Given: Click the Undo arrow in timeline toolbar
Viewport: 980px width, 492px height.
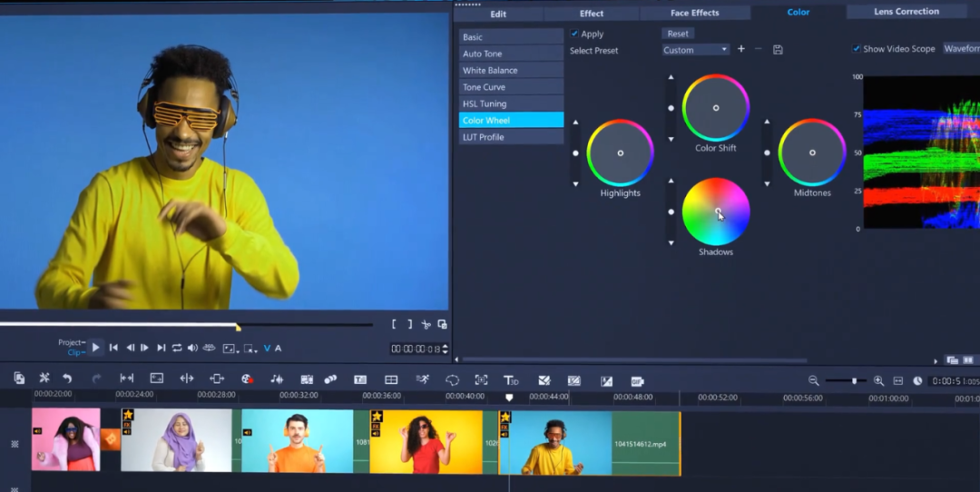Looking at the screenshot, I should (x=67, y=379).
